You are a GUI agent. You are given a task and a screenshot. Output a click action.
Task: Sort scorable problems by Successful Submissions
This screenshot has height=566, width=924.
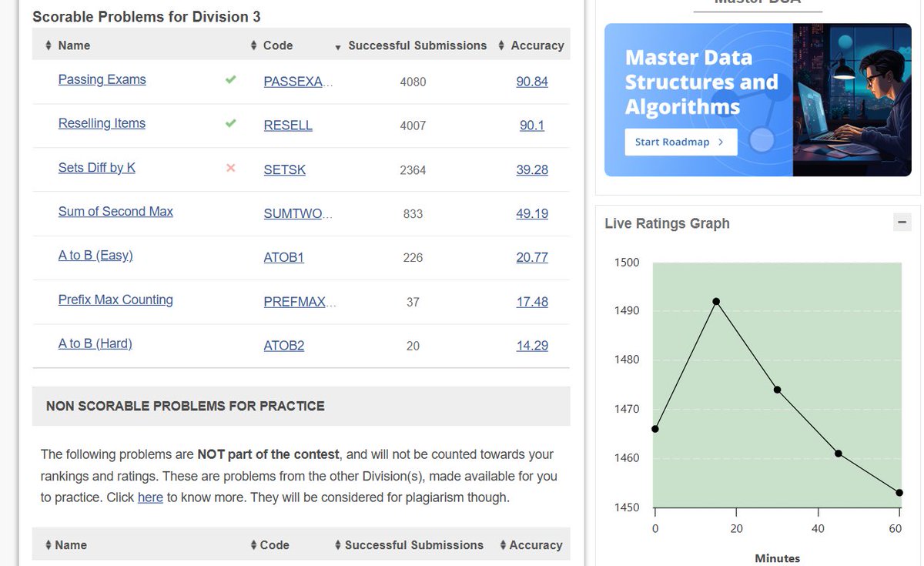point(411,45)
